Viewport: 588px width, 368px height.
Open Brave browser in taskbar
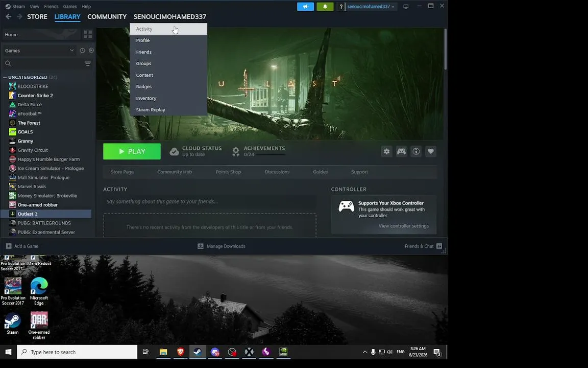180,352
